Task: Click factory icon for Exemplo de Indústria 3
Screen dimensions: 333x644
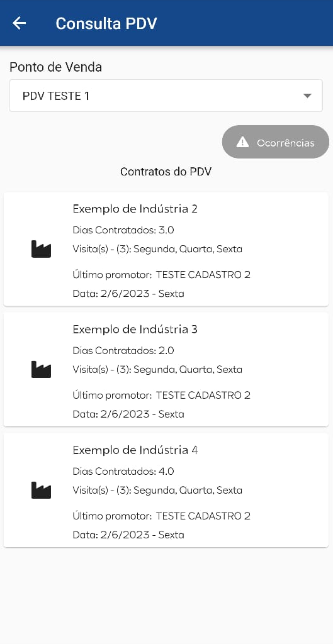Action: [x=41, y=369]
